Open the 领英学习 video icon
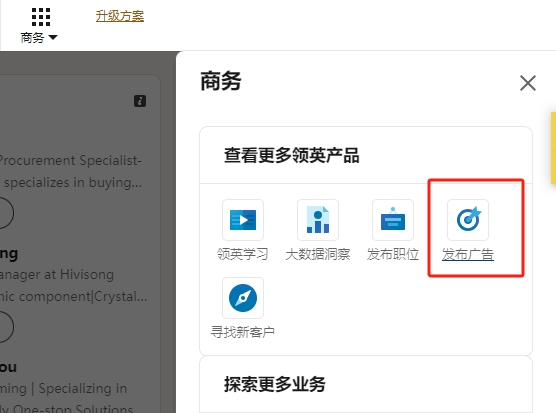Screen dimensions: 556x413 coord(243,220)
